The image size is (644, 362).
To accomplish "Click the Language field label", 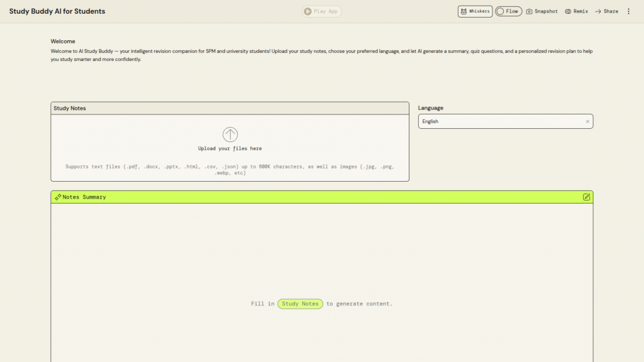I will pyautogui.click(x=431, y=108).
